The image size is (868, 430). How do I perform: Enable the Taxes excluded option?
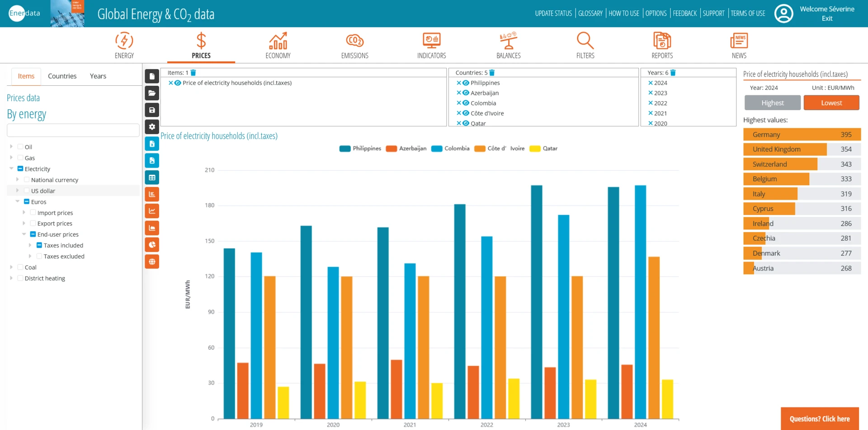tap(40, 256)
